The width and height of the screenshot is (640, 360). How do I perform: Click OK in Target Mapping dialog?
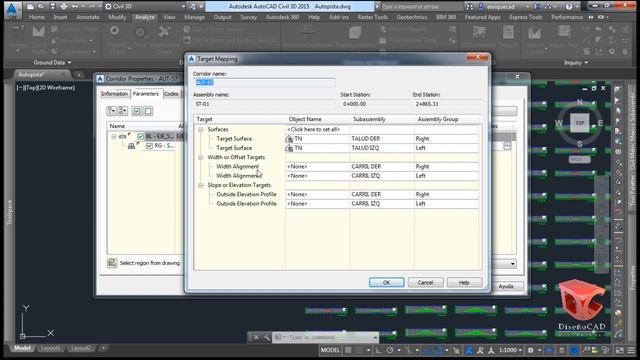pyautogui.click(x=387, y=282)
